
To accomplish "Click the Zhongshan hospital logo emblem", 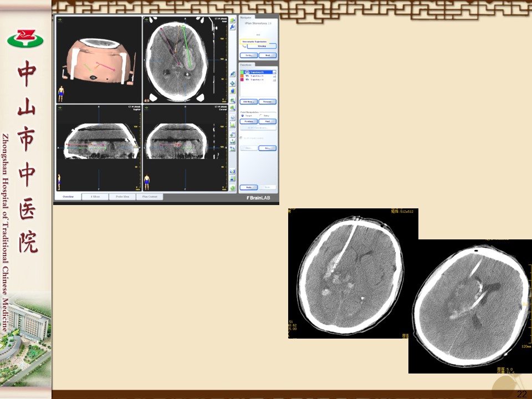I will [x=25, y=38].
